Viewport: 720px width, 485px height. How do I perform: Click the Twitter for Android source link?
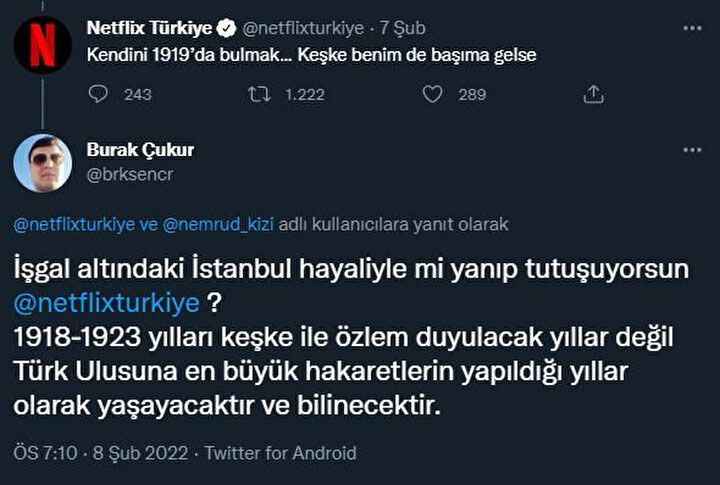pos(281,452)
